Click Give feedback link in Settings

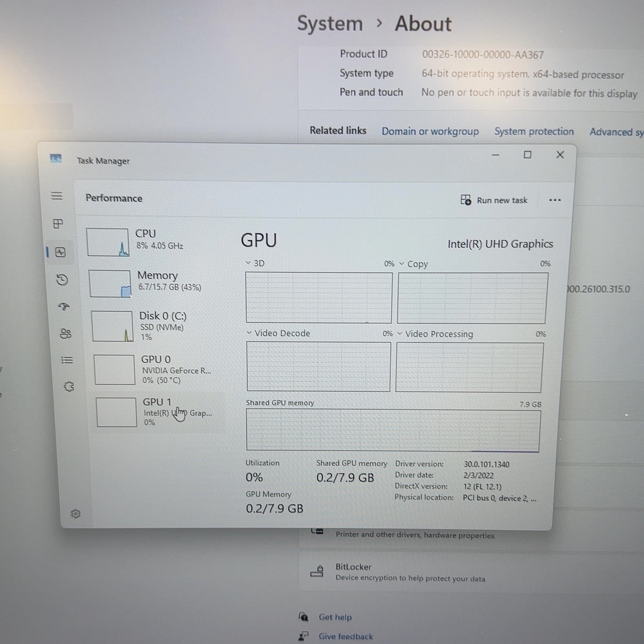346,636
